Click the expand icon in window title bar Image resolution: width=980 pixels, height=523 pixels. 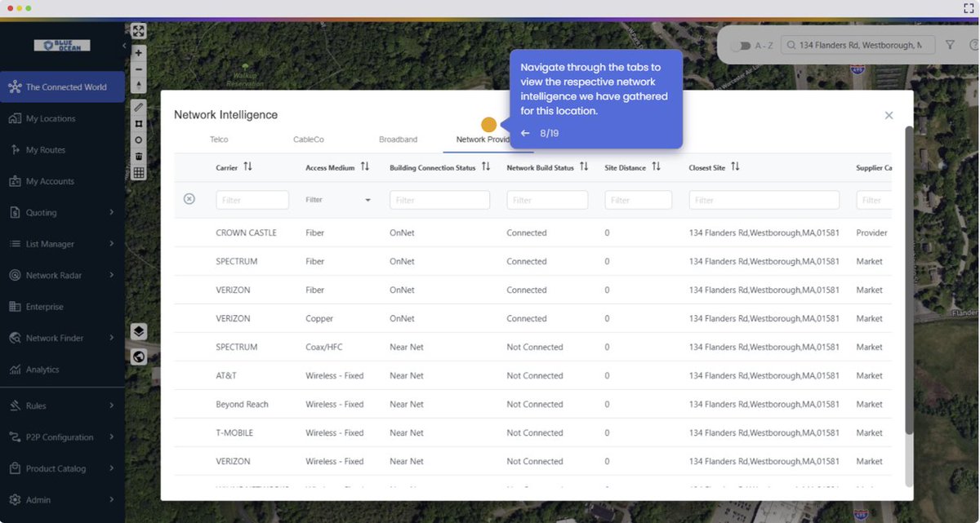tap(968, 7)
